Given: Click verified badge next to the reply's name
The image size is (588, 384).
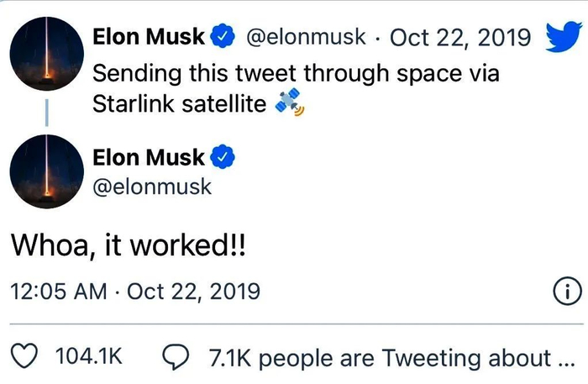Looking at the screenshot, I should [x=222, y=157].
